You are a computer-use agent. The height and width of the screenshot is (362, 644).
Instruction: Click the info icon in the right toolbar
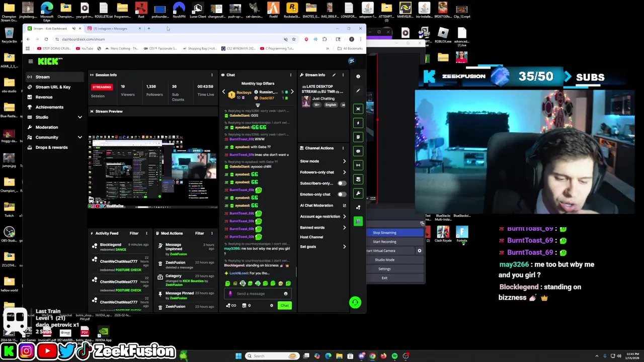358,76
